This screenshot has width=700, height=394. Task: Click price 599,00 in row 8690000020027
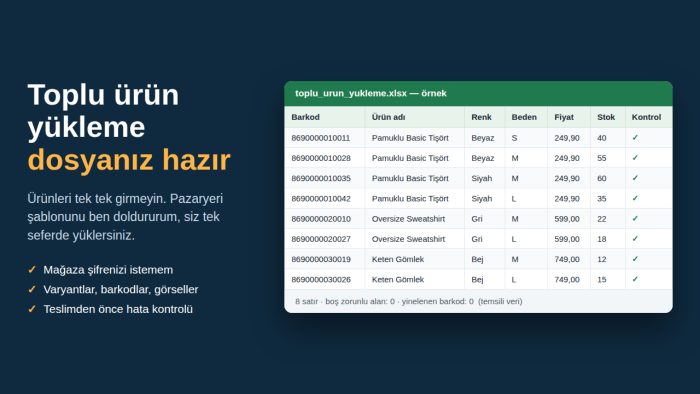click(x=567, y=239)
